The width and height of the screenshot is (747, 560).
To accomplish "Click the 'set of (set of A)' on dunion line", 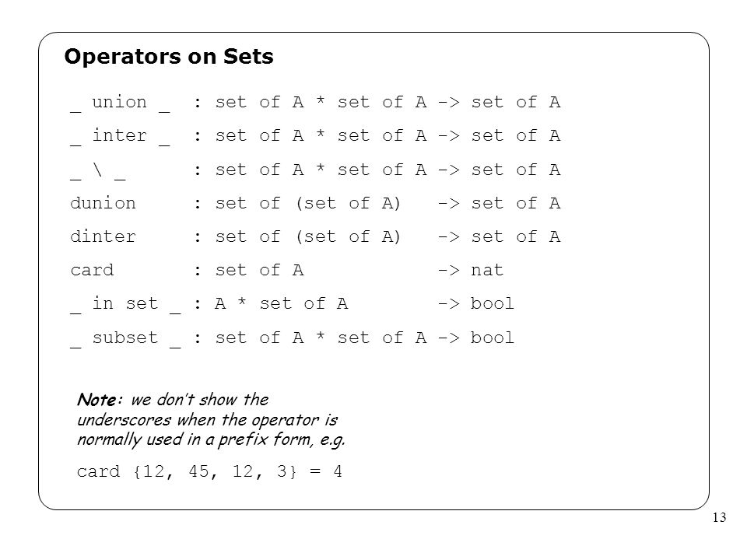I will (x=307, y=203).
